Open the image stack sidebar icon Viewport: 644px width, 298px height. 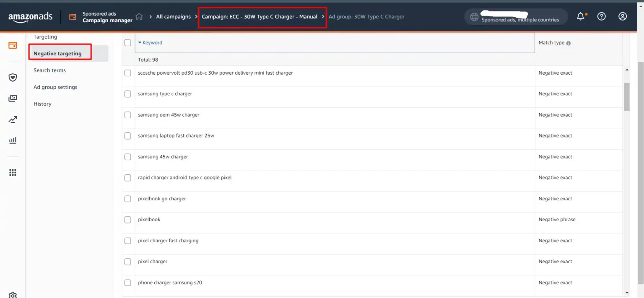pos(13,98)
